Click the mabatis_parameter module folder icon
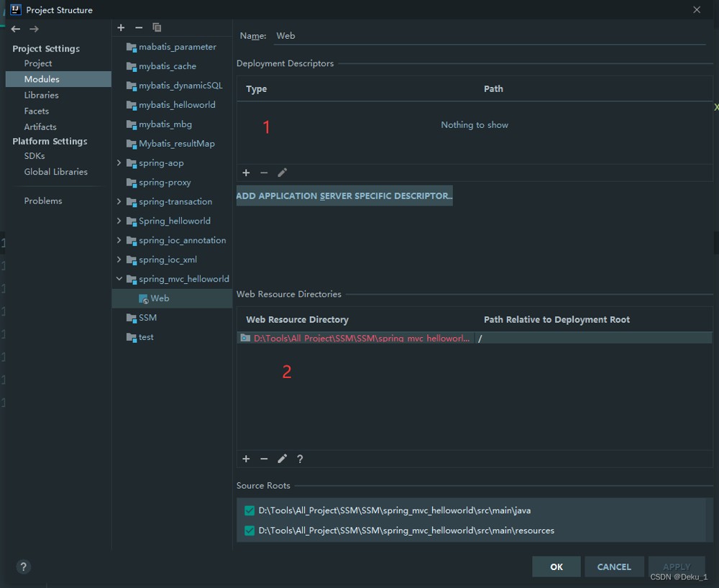This screenshot has width=719, height=588. pyautogui.click(x=131, y=47)
